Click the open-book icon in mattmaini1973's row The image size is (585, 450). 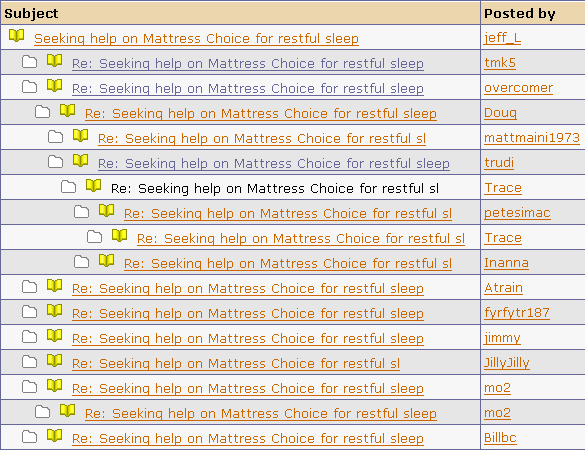81,136
